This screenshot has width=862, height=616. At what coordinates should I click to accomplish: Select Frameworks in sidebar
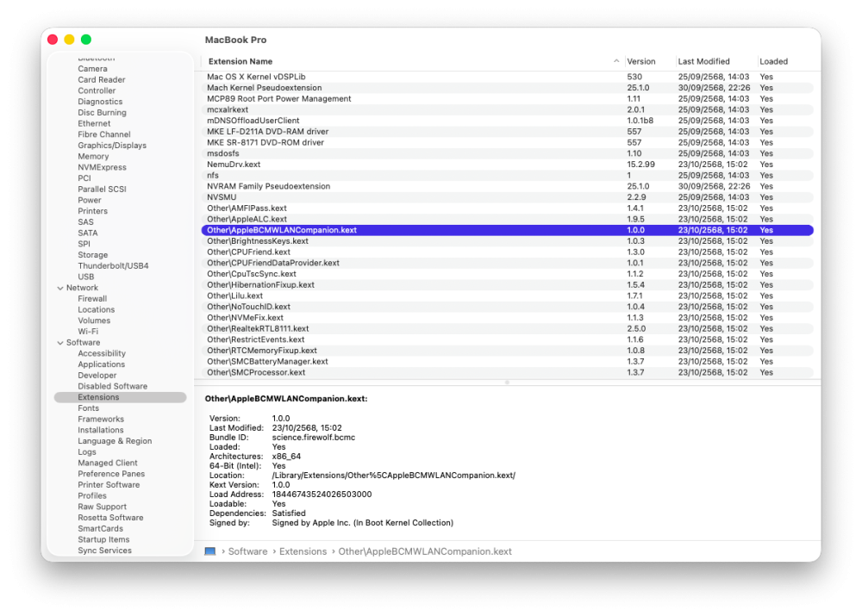pyautogui.click(x=101, y=420)
